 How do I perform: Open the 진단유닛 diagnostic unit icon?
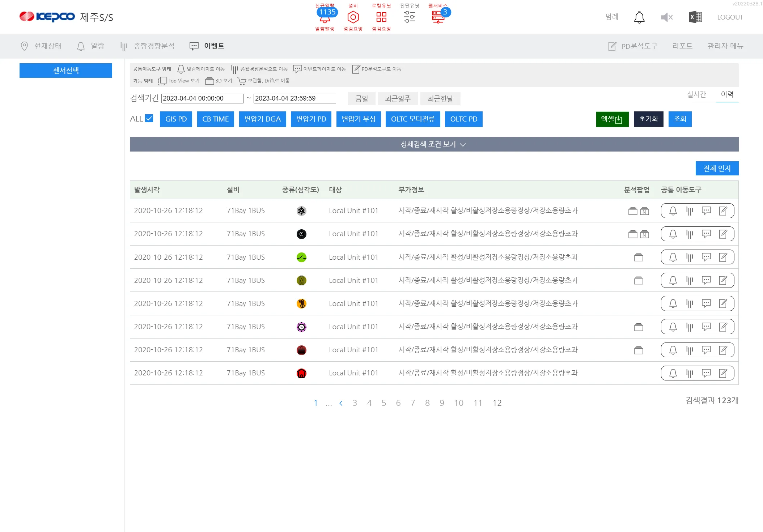click(x=410, y=17)
